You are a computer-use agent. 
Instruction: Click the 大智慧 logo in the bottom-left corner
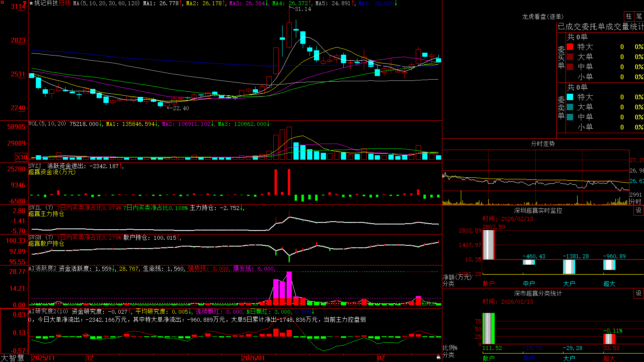coord(12,358)
